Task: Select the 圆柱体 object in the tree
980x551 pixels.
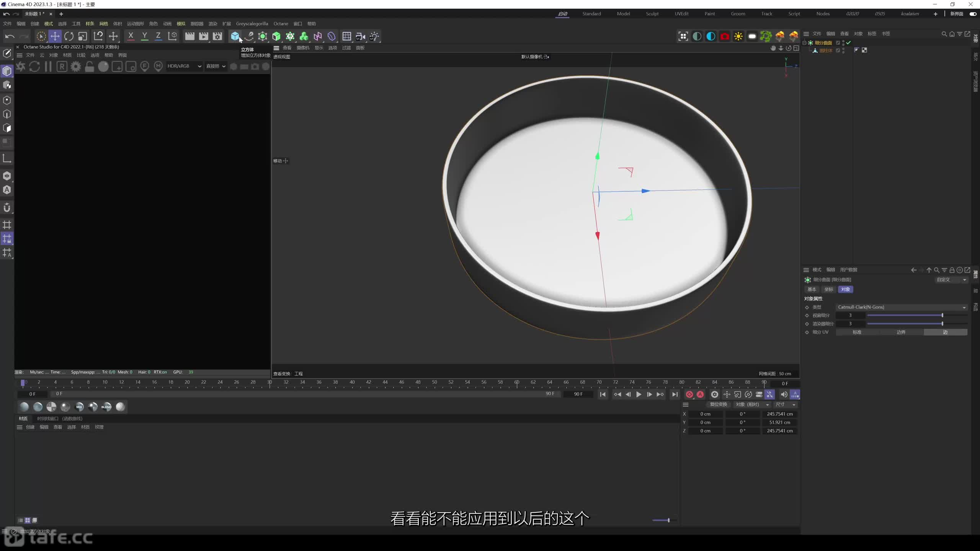Action: pyautogui.click(x=826, y=51)
